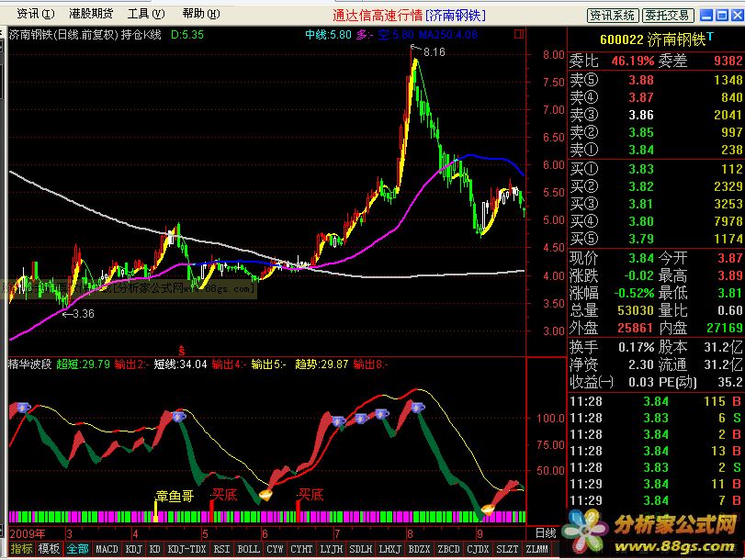Switch to KDJ indicator
Screen dimensions: 745x560
pos(134,549)
